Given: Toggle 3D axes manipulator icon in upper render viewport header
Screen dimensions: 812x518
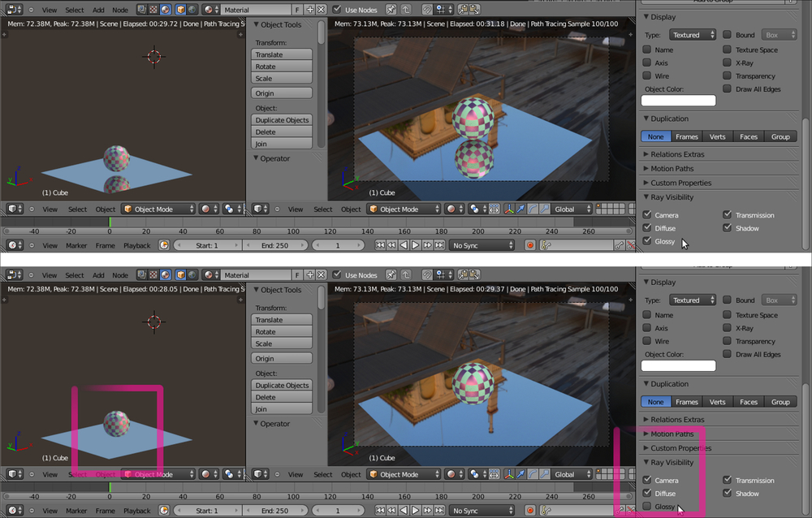Looking at the screenshot, I should (509, 209).
